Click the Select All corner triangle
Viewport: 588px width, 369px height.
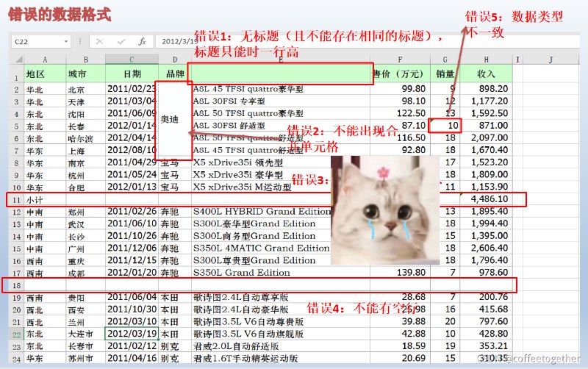click(x=18, y=60)
